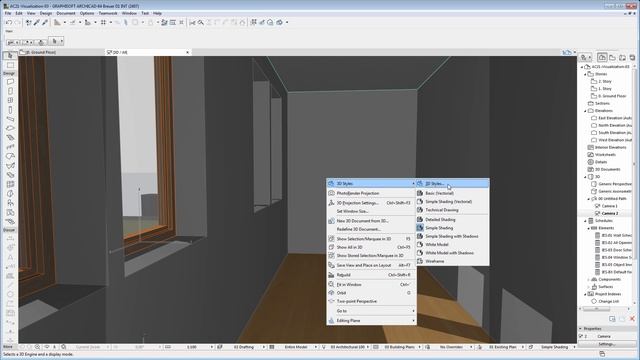Close the 3D / All tab
The width and height of the screenshot is (640, 360).
pyautogui.click(x=187, y=52)
